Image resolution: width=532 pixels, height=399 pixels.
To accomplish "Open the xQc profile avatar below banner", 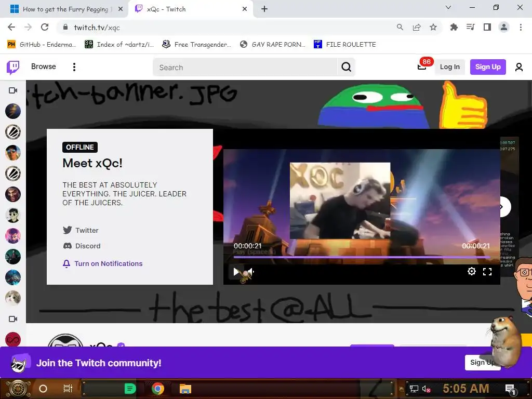I will coord(65,340).
